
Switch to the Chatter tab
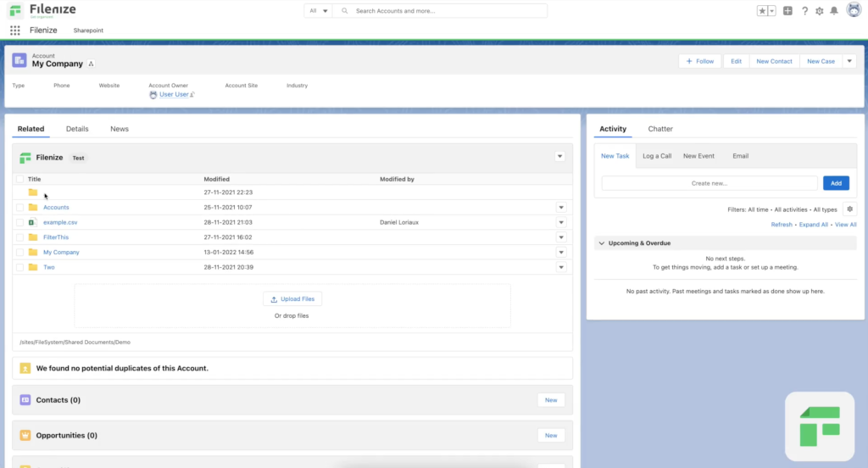[x=660, y=129]
